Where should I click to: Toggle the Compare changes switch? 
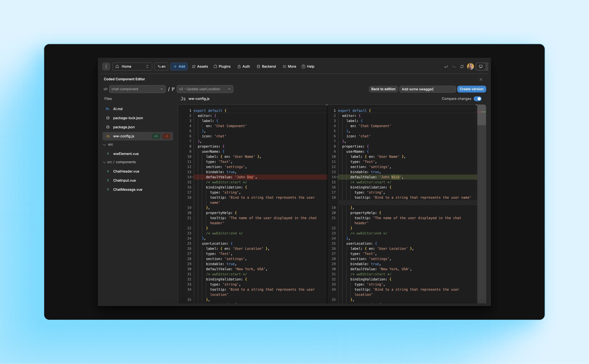pyautogui.click(x=477, y=99)
